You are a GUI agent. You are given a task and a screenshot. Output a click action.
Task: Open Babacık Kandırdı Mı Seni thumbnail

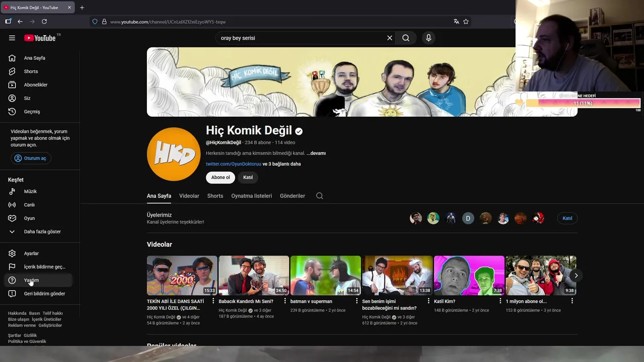click(x=254, y=276)
